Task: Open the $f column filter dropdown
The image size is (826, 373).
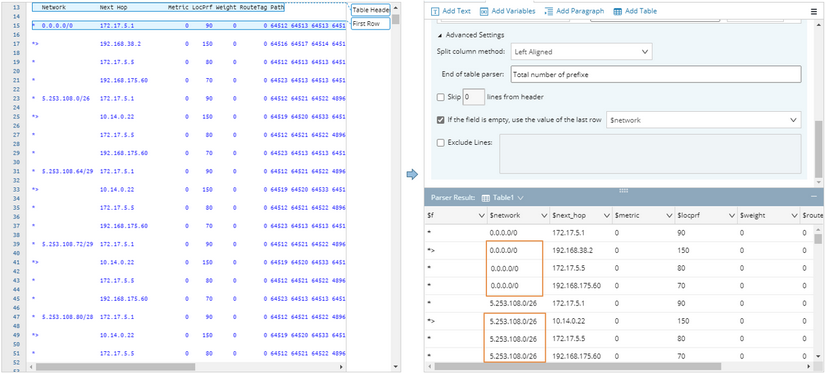Action: (481, 215)
